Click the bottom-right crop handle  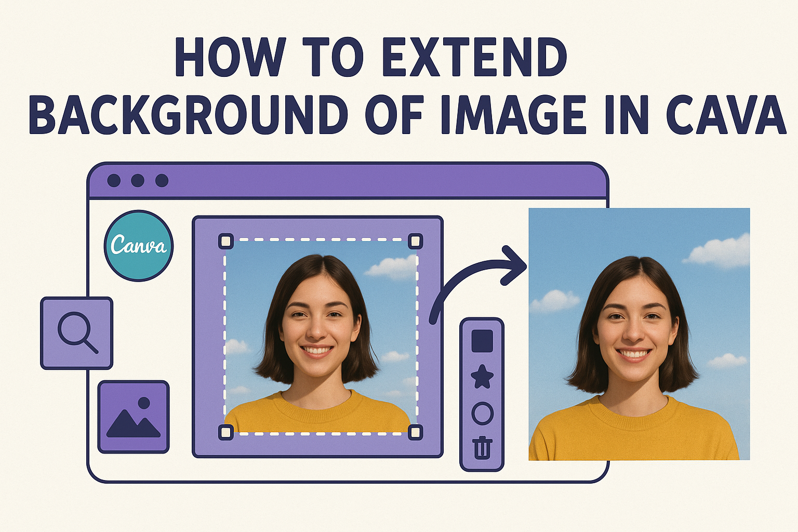point(415,432)
